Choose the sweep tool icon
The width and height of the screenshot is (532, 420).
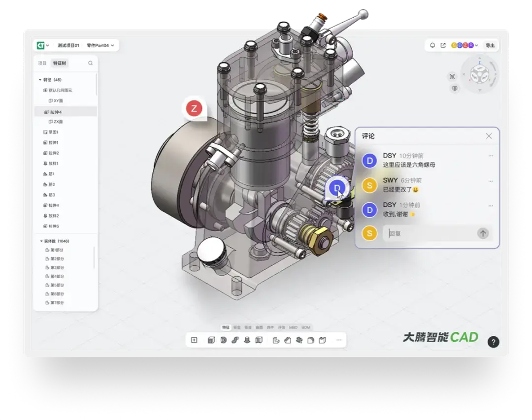[x=235, y=340]
